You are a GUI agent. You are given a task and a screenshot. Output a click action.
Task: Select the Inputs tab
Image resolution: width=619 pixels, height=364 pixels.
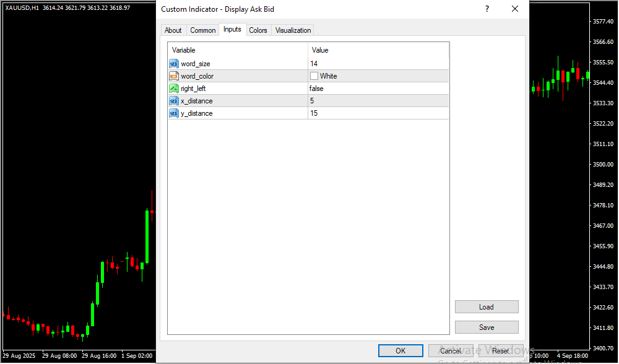click(x=232, y=30)
